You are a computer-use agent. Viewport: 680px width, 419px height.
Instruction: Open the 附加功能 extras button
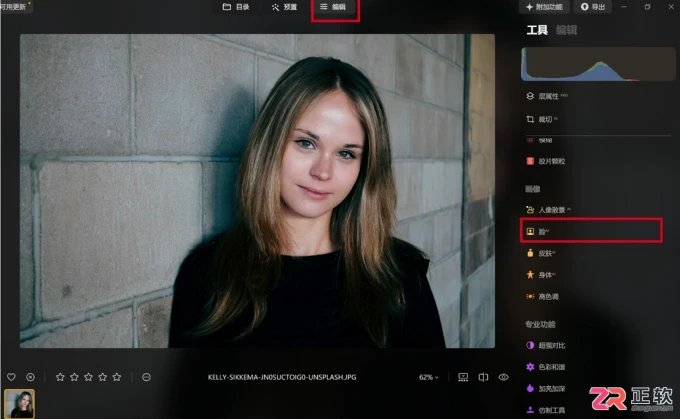[544, 7]
